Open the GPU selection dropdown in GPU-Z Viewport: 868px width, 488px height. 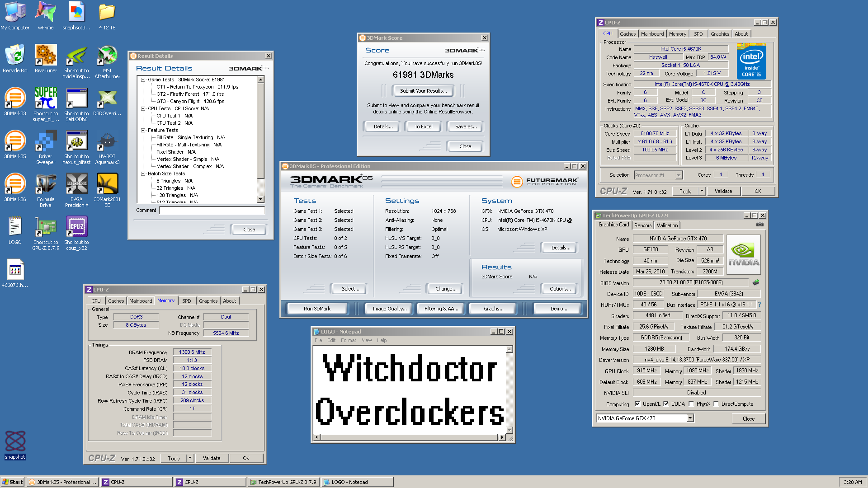click(x=690, y=418)
